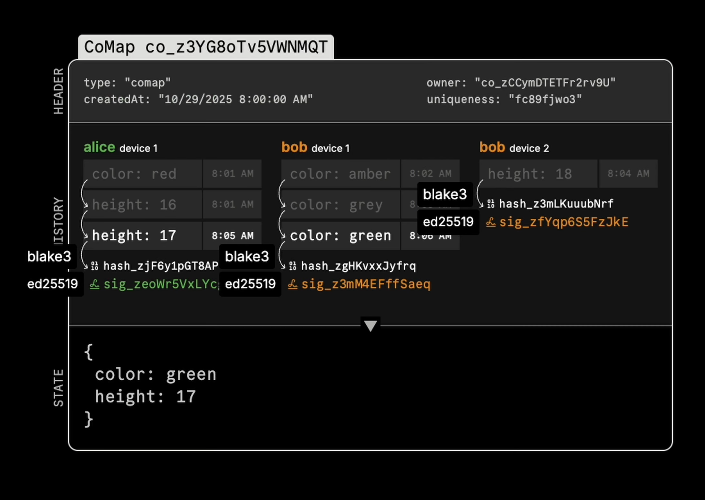Screen dimensions: 705x500
Task: Click the 8:01 AM time beside 'color: red'
Action: coord(232,174)
